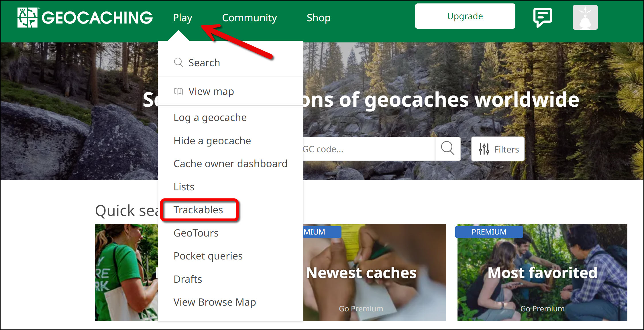The image size is (644, 330).
Task: Select Trackables from the Play menu
Action: [x=198, y=210]
